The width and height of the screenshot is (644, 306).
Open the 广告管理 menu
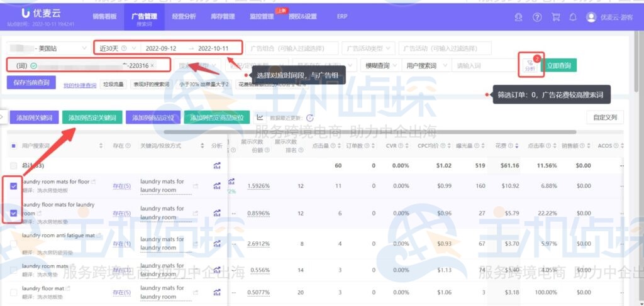(x=144, y=17)
